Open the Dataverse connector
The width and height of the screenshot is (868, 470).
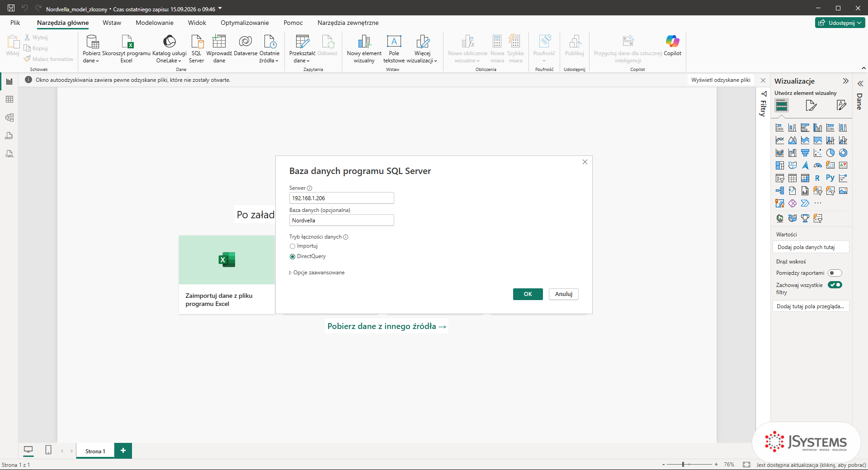245,45
